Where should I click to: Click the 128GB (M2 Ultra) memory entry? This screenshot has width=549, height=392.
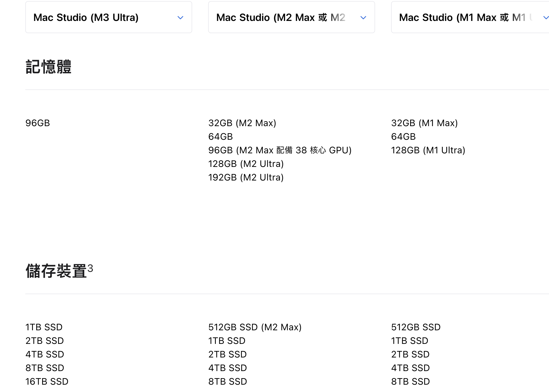(x=246, y=164)
